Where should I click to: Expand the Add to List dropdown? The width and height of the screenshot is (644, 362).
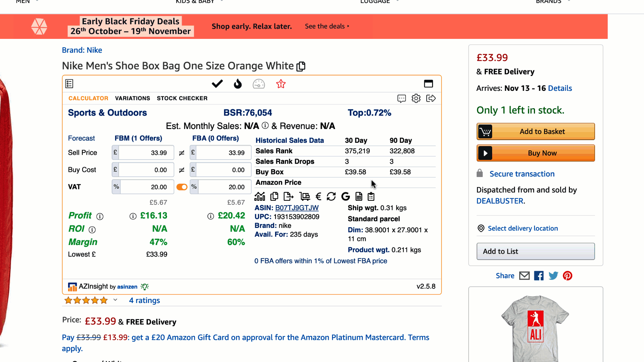535,251
